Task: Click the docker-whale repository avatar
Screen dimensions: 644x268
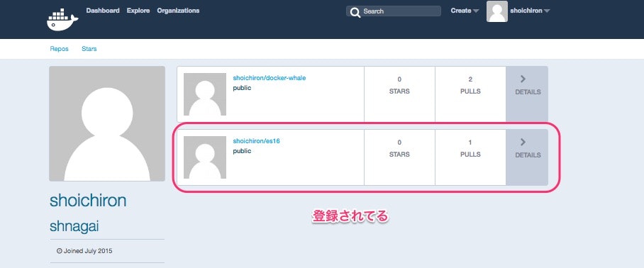Action: (205, 94)
